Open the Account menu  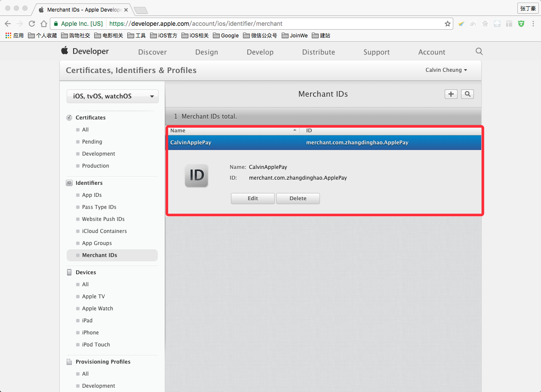(x=432, y=52)
